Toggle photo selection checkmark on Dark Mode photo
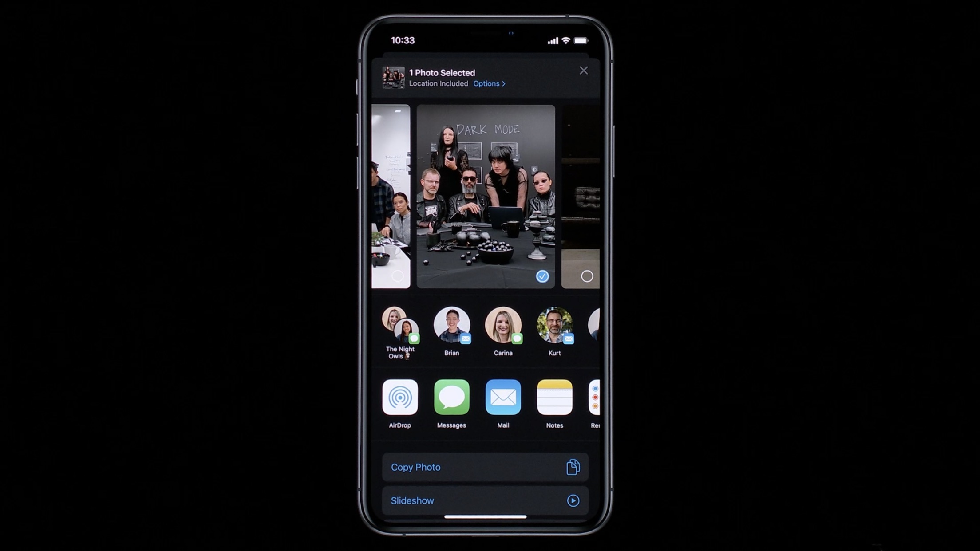This screenshot has width=980, height=551. [542, 276]
